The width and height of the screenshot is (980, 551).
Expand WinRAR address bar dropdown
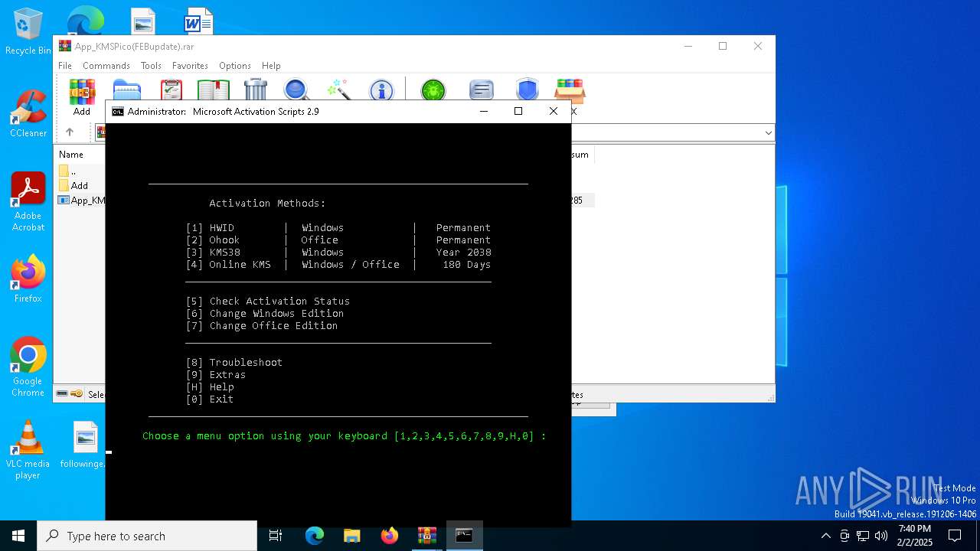pyautogui.click(x=768, y=133)
